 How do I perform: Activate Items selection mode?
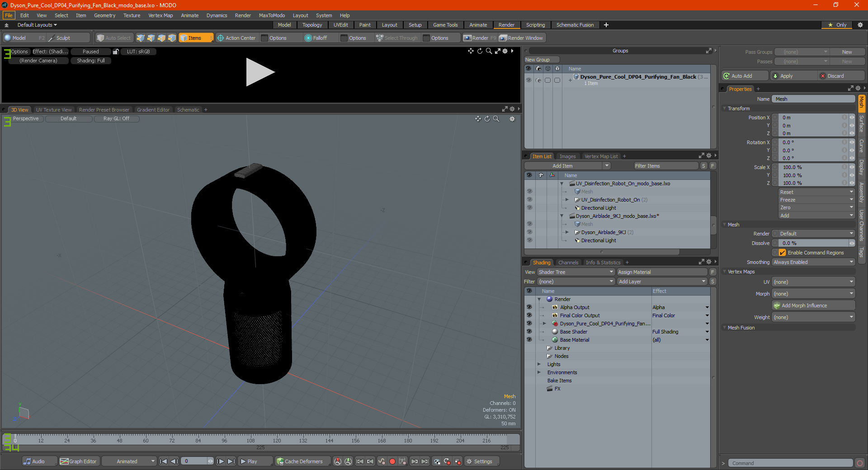click(196, 38)
